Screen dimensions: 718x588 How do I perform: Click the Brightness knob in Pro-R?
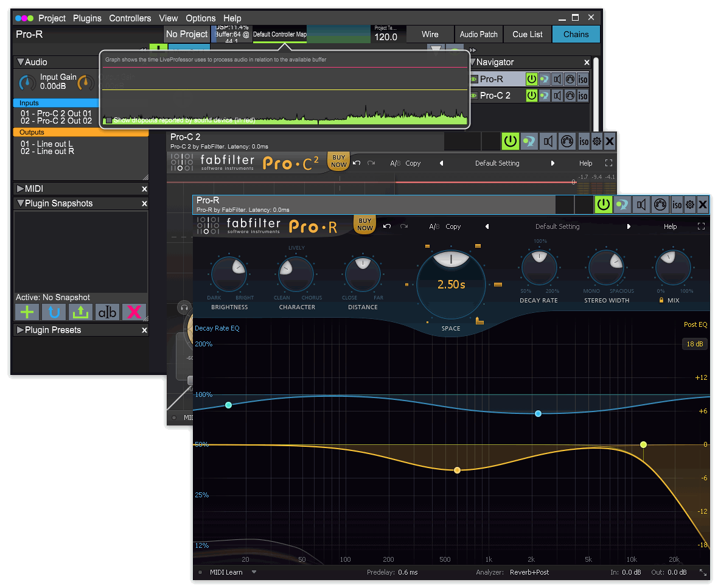(229, 274)
